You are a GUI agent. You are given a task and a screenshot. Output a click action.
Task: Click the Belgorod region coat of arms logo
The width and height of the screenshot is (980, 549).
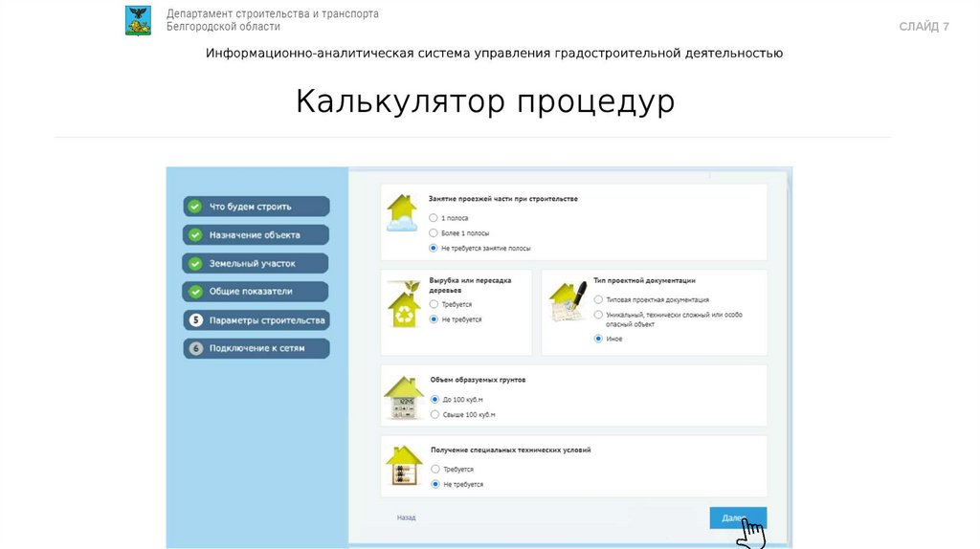138,20
